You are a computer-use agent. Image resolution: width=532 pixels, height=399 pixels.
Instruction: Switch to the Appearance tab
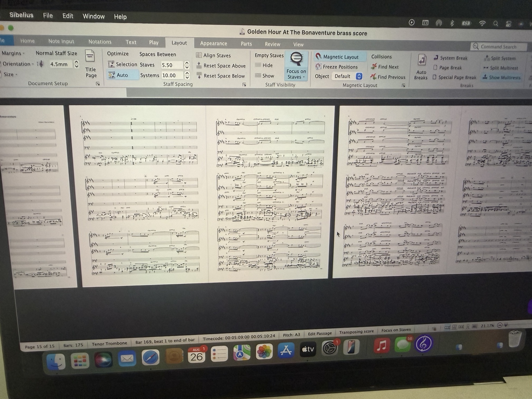click(x=213, y=43)
